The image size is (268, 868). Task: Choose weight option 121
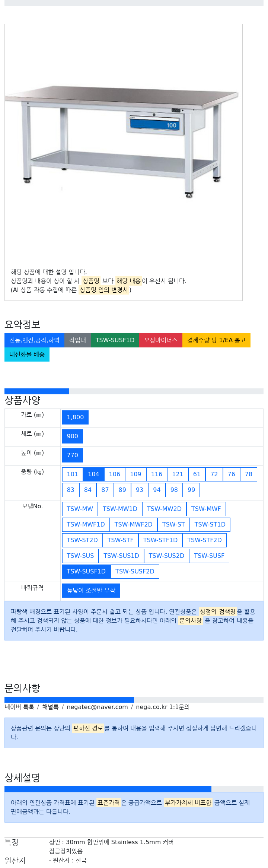click(178, 474)
